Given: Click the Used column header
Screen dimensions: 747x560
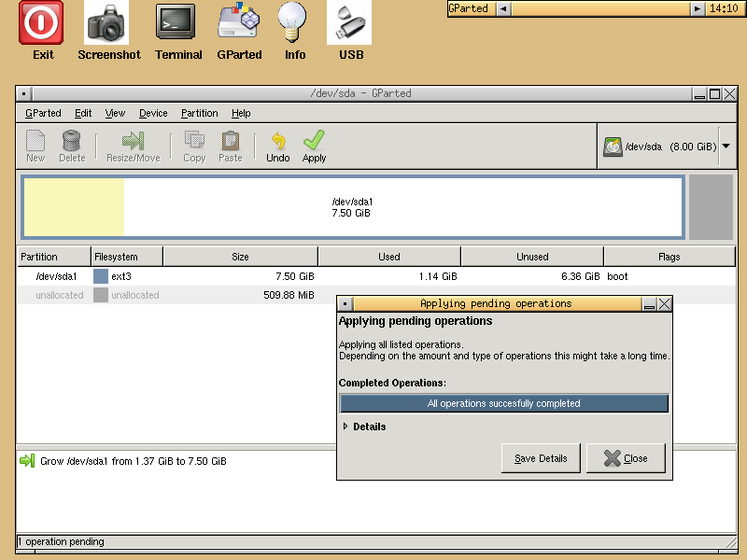Looking at the screenshot, I should tap(389, 257).
